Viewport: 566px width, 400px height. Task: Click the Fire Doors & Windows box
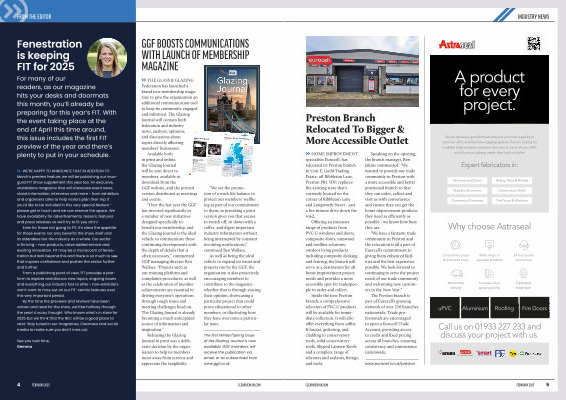tap(512, 200)
